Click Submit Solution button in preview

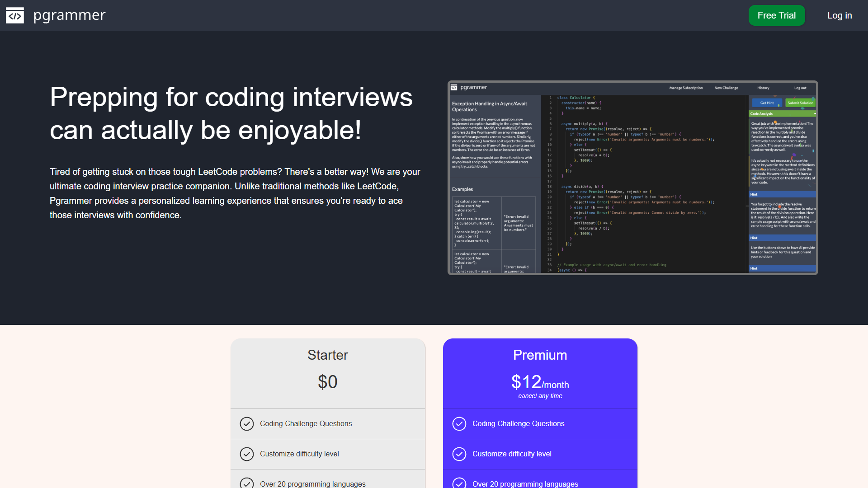800,103
